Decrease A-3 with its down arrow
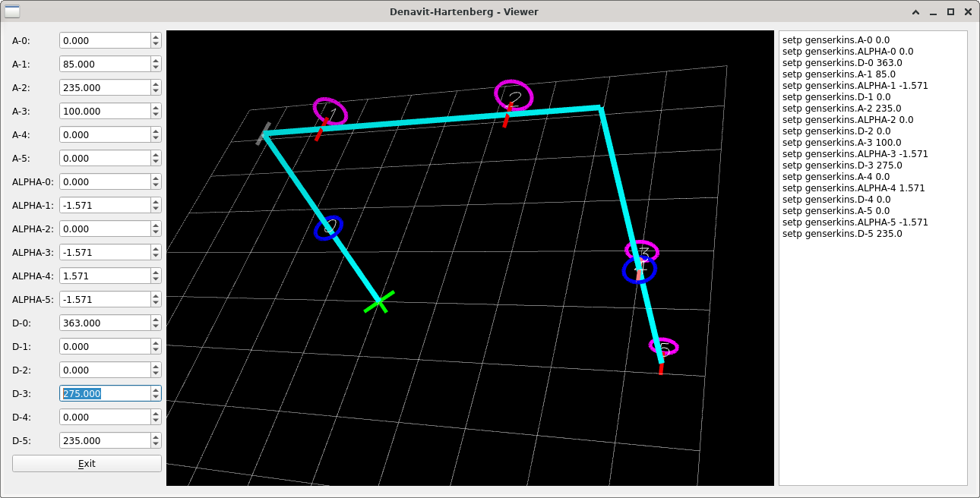The height and width of the screenshot is (498, 980). pos(156,115)
